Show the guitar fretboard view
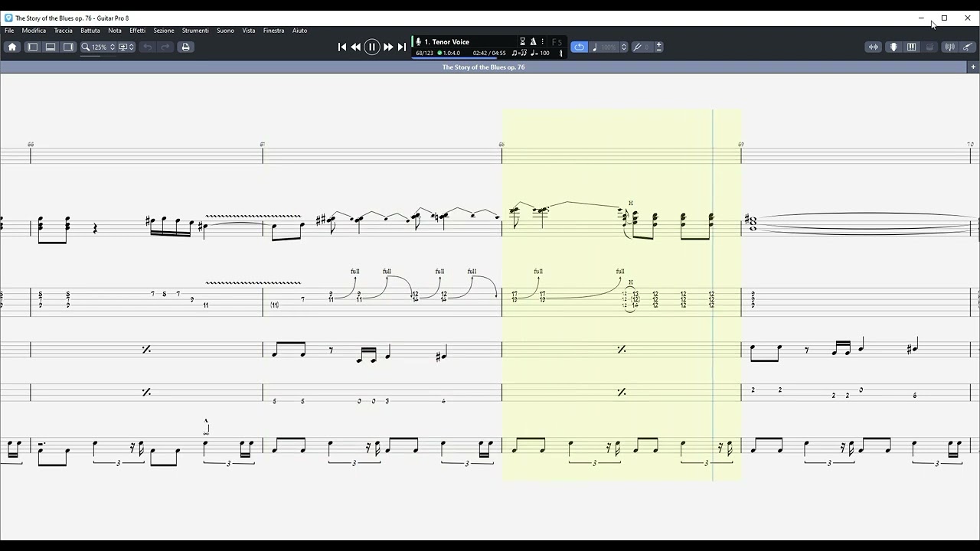This screenshot has height=551, width=980. click(893, 47)
